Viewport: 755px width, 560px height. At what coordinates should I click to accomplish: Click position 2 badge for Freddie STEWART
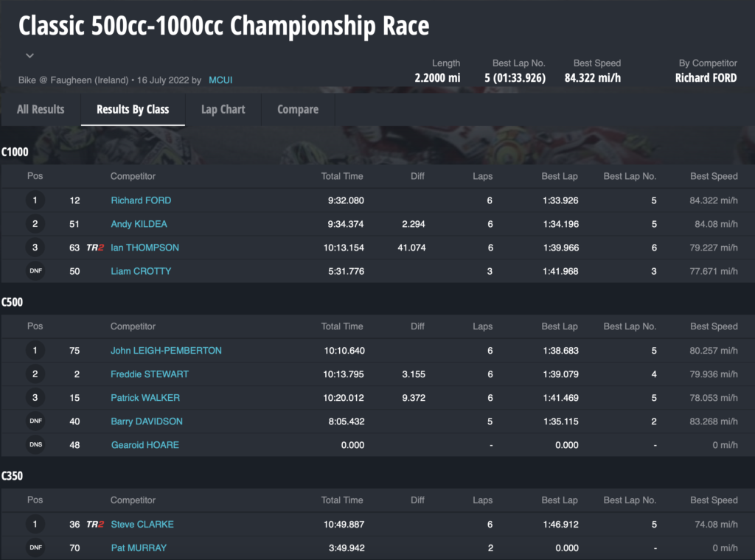(35, 374)
